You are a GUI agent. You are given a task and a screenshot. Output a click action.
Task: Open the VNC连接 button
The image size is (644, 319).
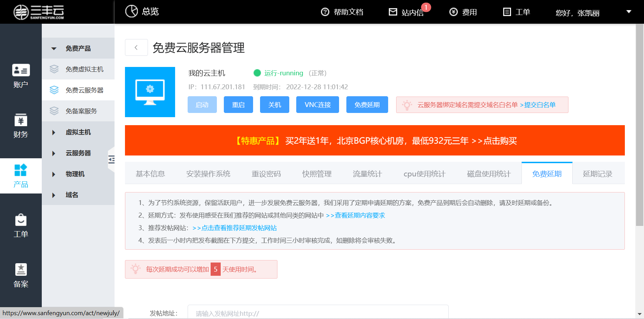(317, 105)
